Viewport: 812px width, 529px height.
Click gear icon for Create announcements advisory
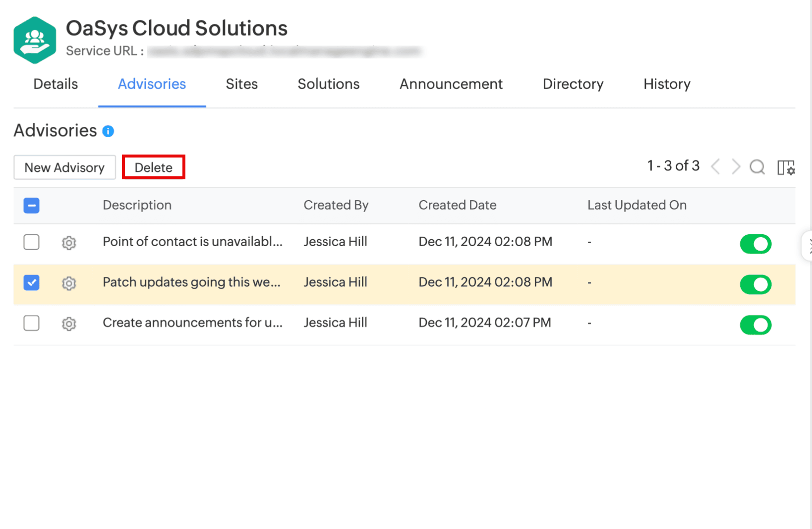pyautogui.click(x=69, y=324)
